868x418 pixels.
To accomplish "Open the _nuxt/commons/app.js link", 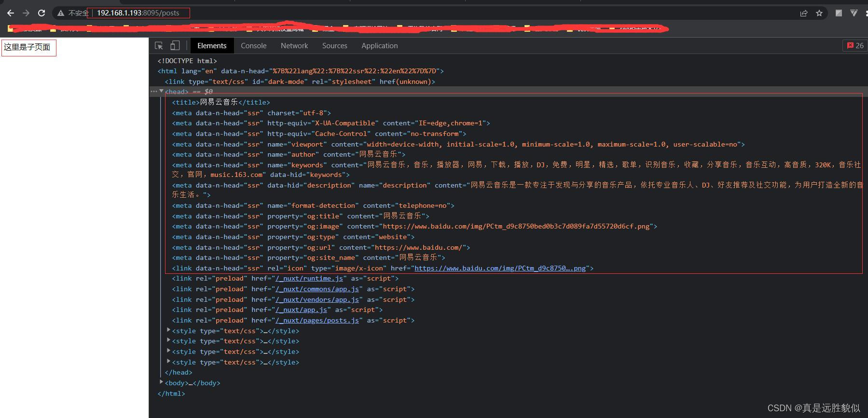I will 317,289.
